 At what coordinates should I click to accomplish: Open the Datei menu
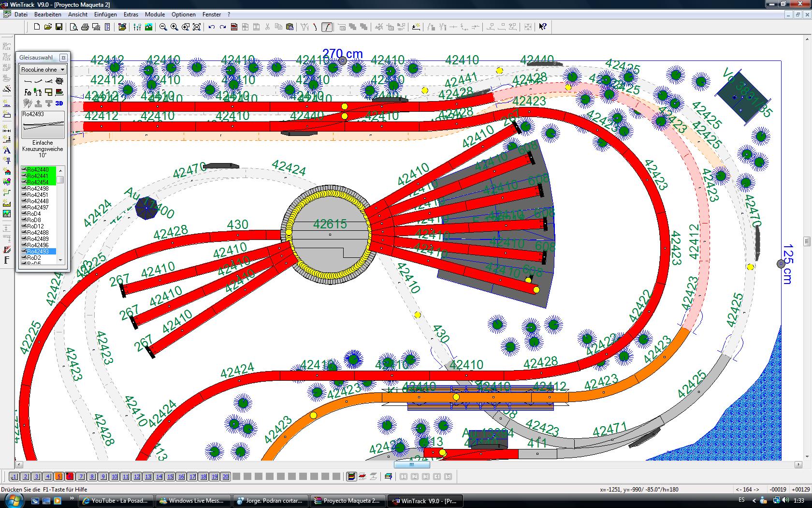click(x=21, y=15)
